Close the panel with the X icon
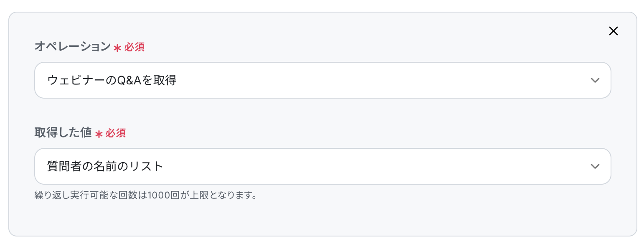 pyautogui.click(x=613, y=31)
